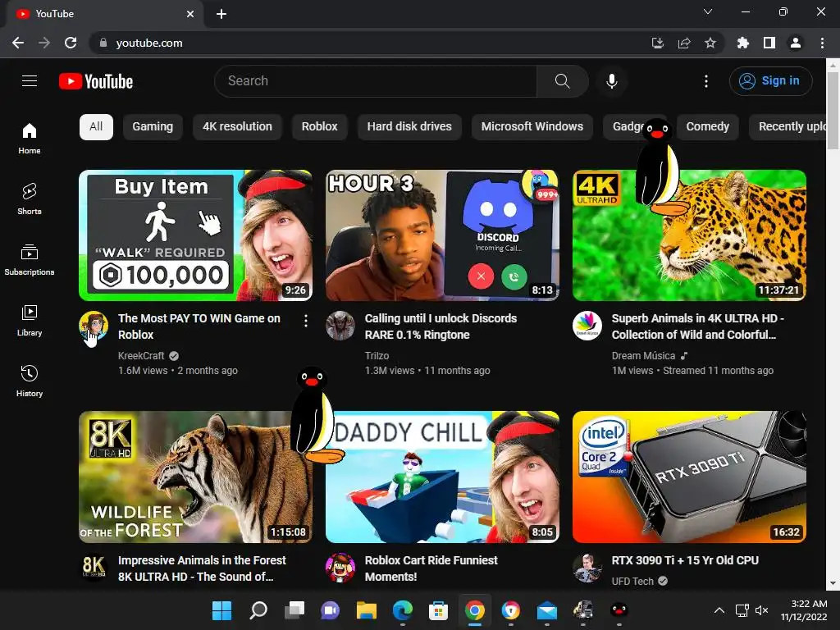Screen dimensions: 840x630
Task: Toggle Chrome side panel icon
Action: [x=769, y=43]
